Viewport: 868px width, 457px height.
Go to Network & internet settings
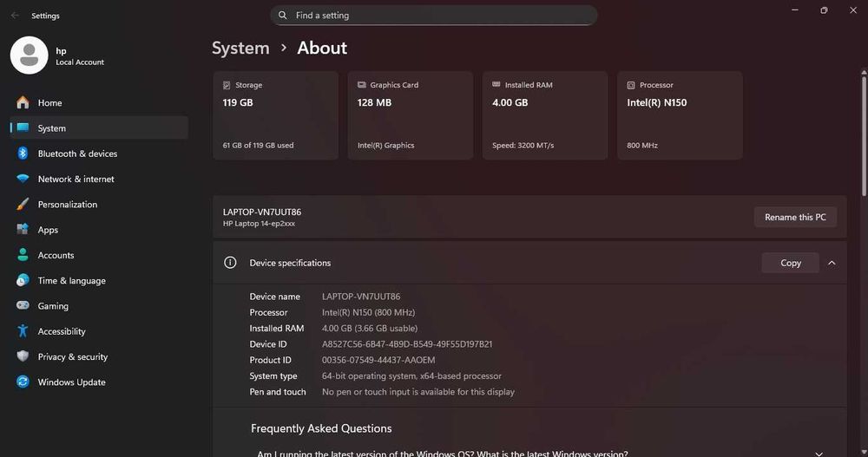(99, 179)
